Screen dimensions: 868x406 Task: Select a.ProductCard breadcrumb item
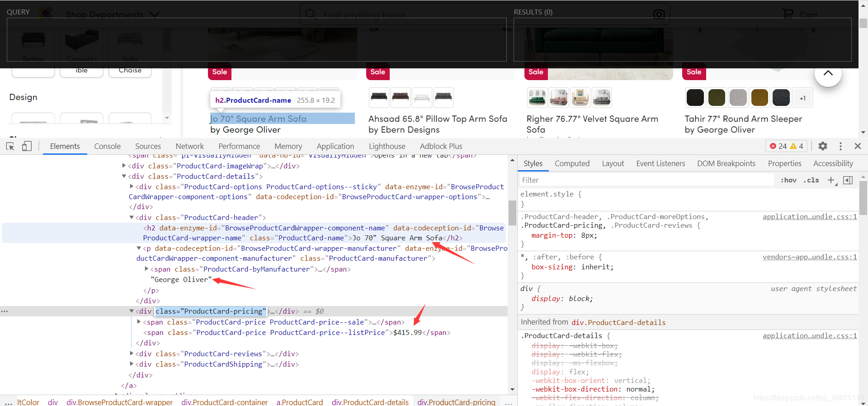click(300, 402)
